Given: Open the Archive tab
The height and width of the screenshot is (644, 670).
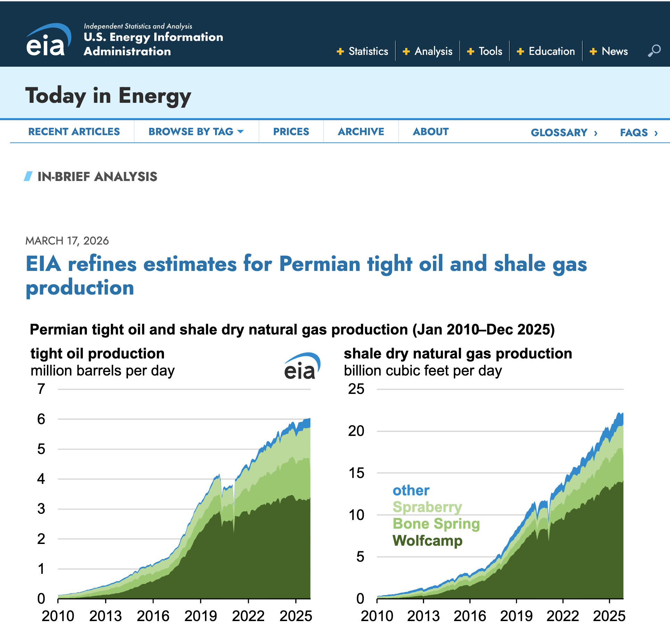Looking at the screenshot, I should [361, 132].
